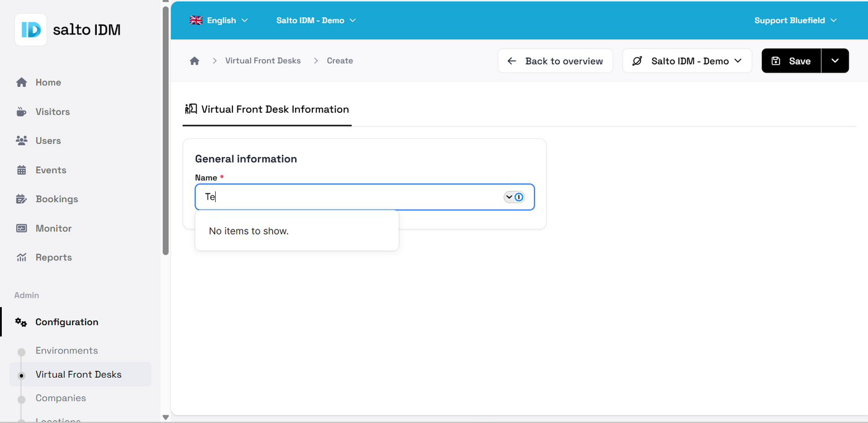Open the Support Bluefield user menu
Screen dimensions: 868x423
pyautogui.click(x=795, y=20)
